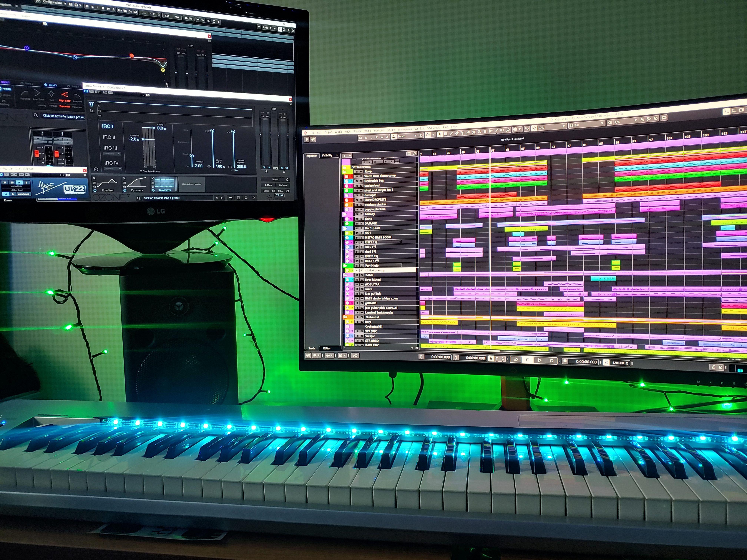Screen dimensions: 747x560
Task: Select IRC II maximizer mode
Action: pyautogui.click(x=109, y=137)
